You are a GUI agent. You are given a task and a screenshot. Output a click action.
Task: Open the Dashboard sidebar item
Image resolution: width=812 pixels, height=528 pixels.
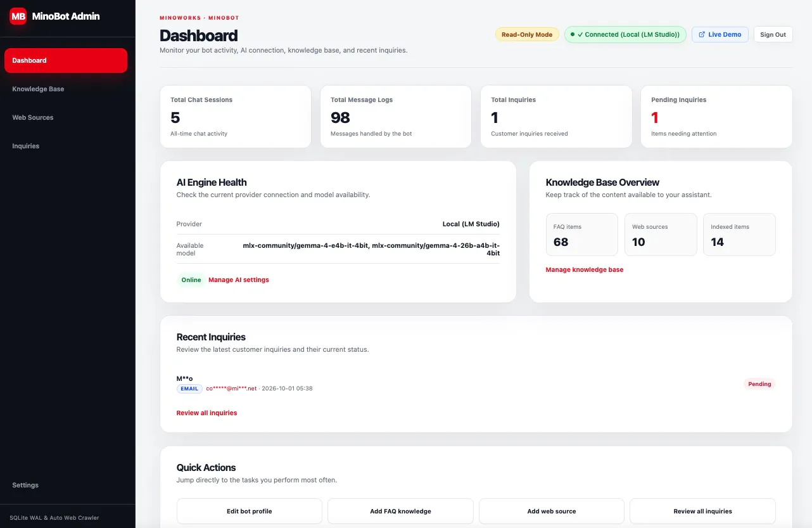click(66, 60)
